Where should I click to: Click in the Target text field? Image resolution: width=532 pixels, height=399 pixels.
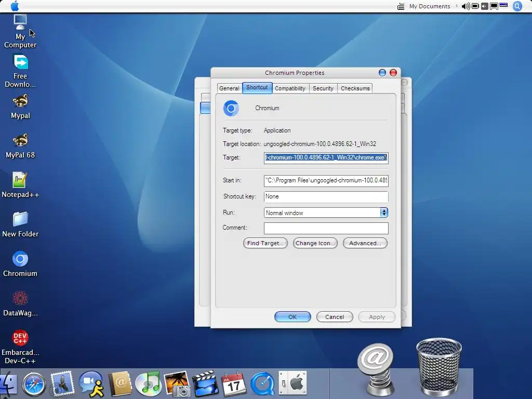point(326,158)
